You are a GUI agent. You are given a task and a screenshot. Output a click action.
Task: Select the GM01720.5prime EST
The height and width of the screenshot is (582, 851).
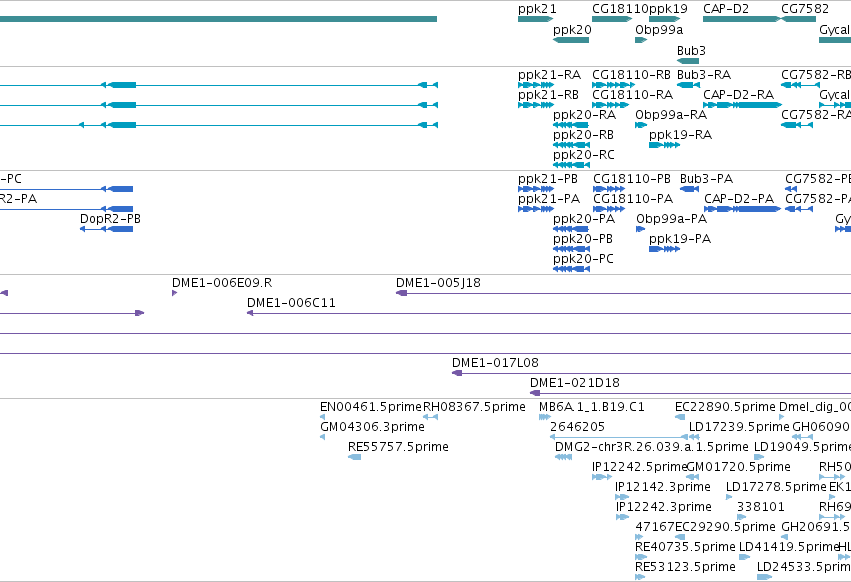tap(693, 477)
